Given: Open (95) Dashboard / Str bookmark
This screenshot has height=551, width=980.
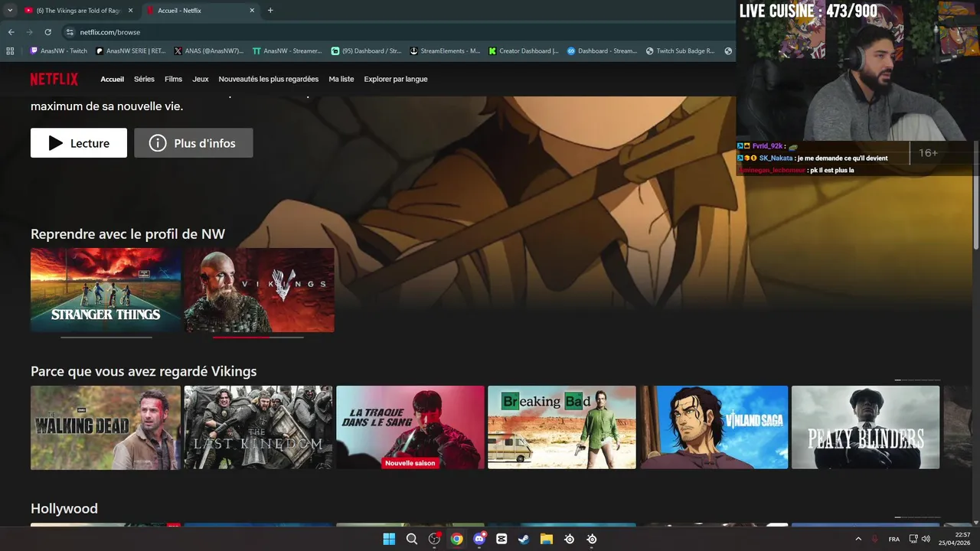Looking at the screenshot, I should point(366,51).
